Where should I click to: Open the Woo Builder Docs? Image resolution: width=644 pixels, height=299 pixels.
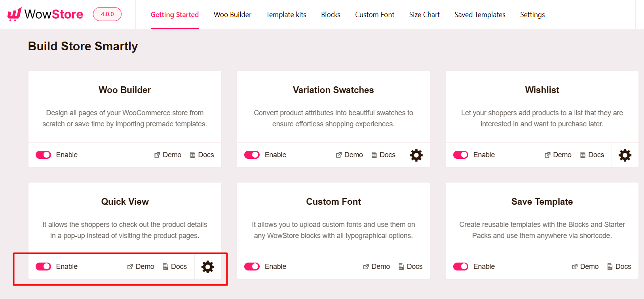click(202, 155)
